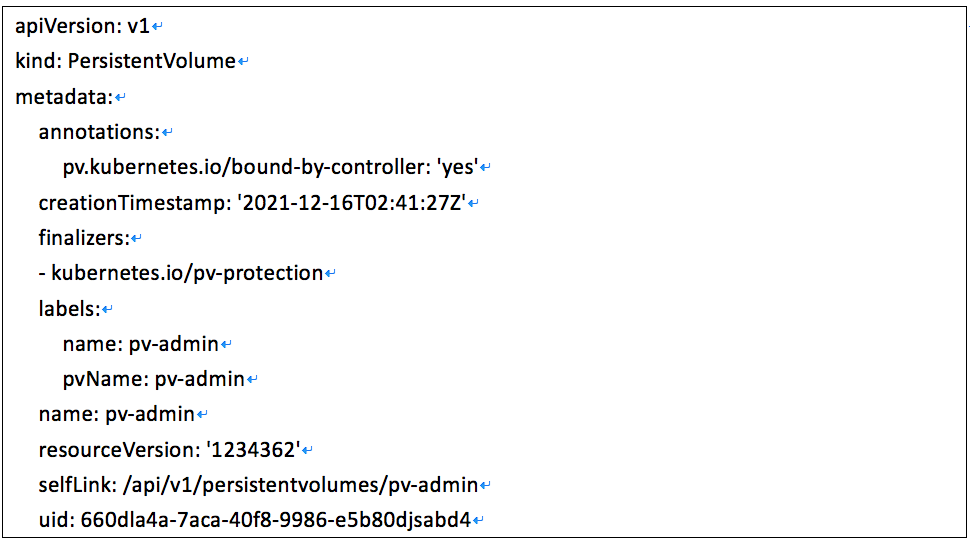Click the '1234362' version value

[x=254, y=450]
